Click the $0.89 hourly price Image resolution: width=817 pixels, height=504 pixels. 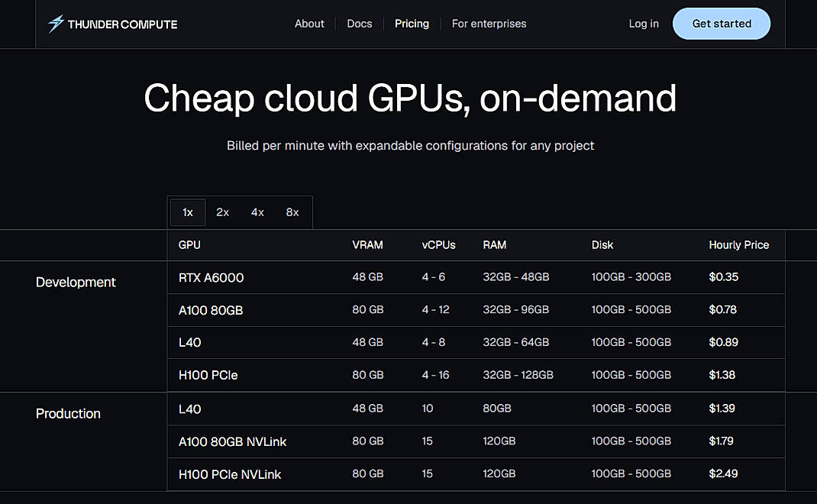(x=723, y=342)
